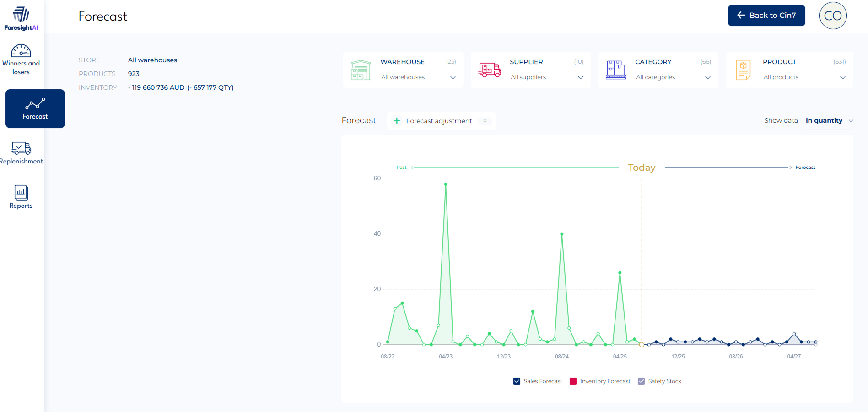Click the supplier truck icon
This screenshot has width=868, height=412.
click(x=489, y=70)
